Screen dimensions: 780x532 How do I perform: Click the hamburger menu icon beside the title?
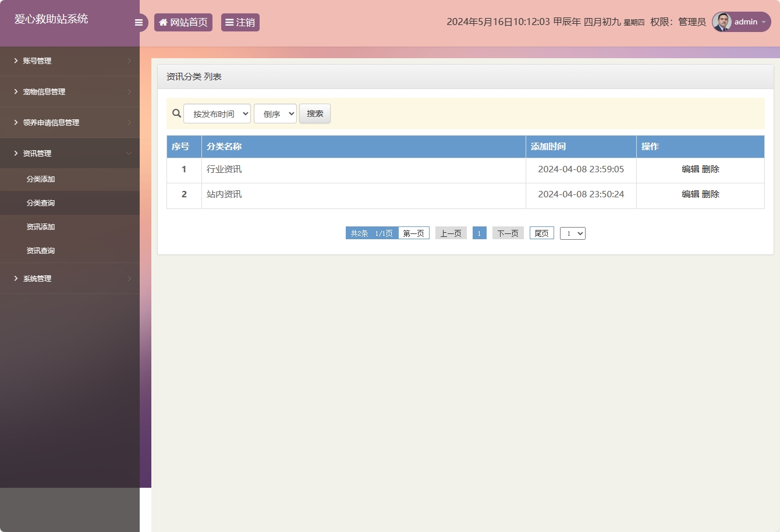[139, 22]
